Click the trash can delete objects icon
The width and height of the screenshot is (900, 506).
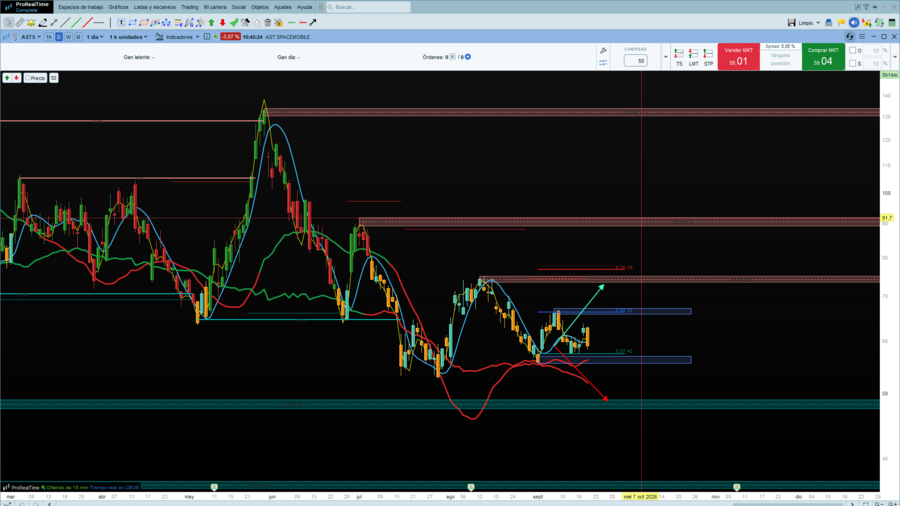tap(267, 22)
